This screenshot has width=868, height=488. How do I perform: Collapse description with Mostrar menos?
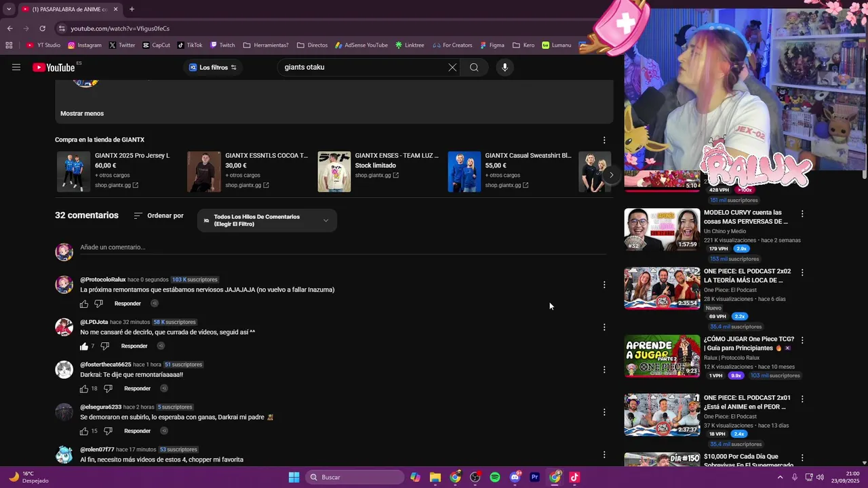coord(82,113)
